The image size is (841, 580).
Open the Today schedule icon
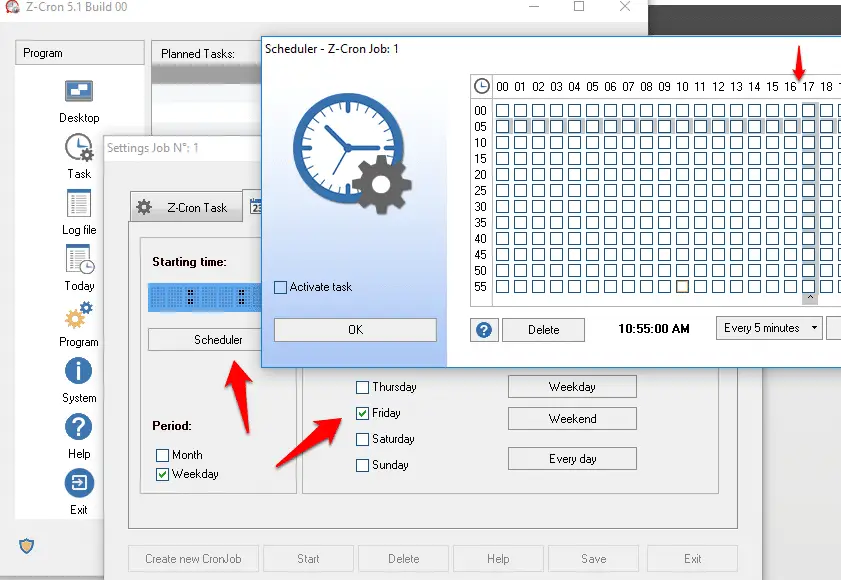pos(79,259)
